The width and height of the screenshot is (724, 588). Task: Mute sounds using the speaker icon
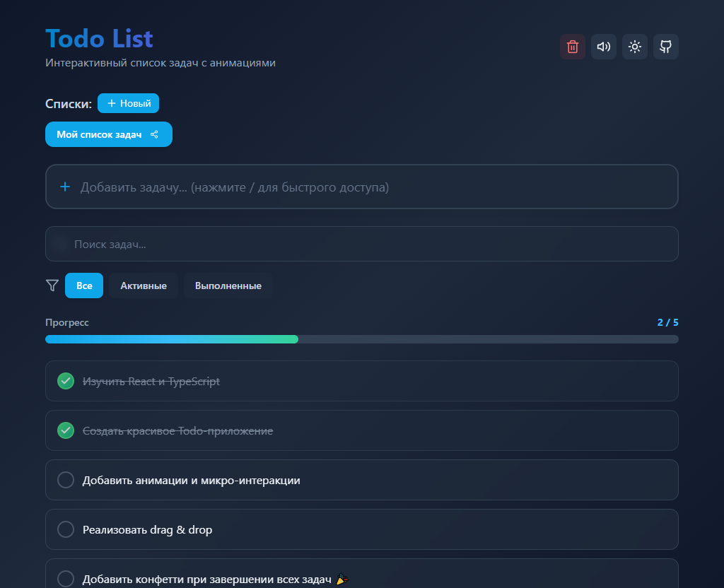pyautogui.click(x=603, y=46)
